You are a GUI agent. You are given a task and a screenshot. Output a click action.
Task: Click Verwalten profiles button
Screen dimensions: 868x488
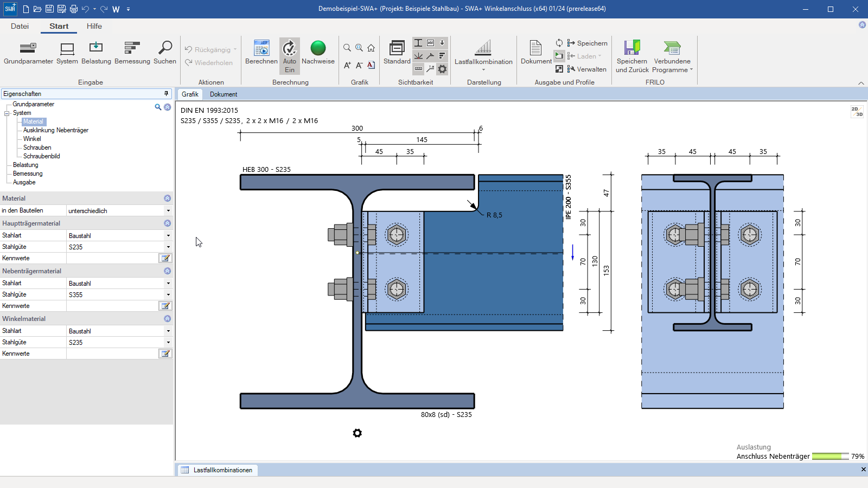587,69
